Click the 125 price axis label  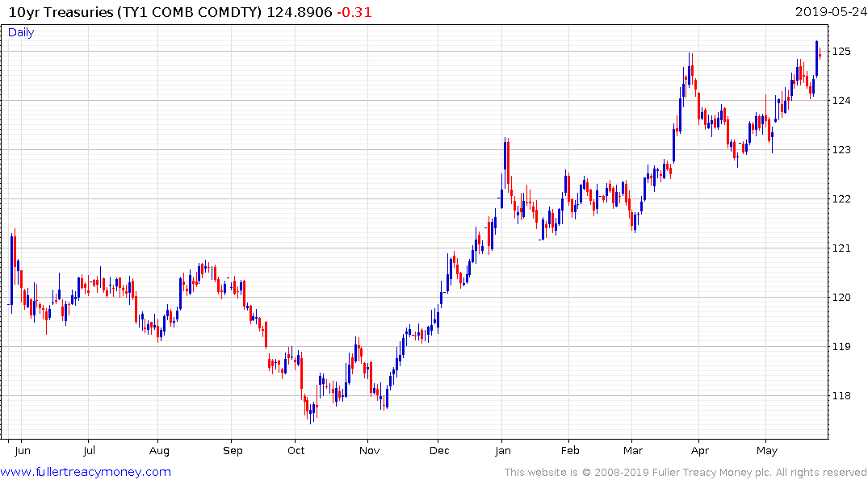(x=841, y=52)
